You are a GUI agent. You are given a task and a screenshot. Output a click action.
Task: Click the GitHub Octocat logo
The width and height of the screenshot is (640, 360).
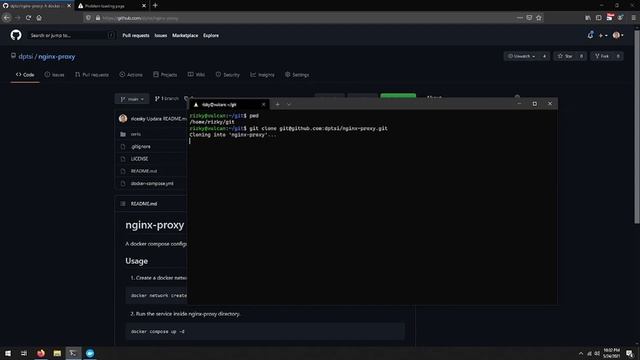coord(16,35)
